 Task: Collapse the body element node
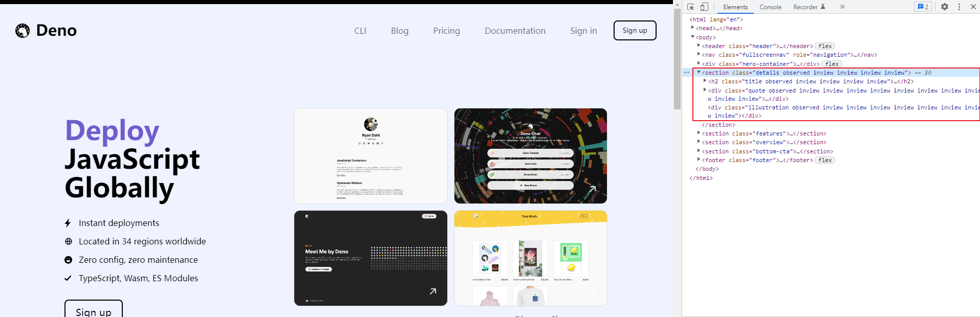click(x=692, y=37)
